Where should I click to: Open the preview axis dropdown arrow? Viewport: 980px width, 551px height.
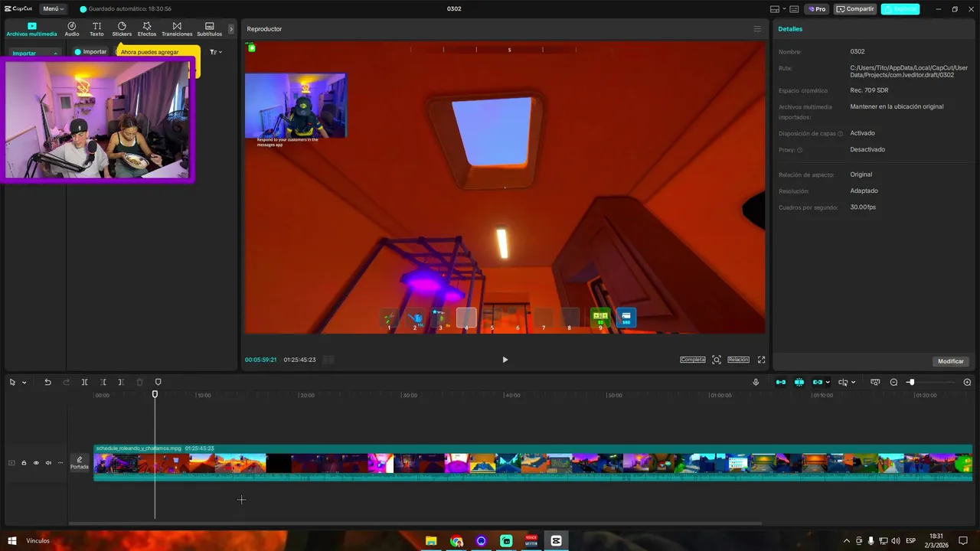point(853,383)
